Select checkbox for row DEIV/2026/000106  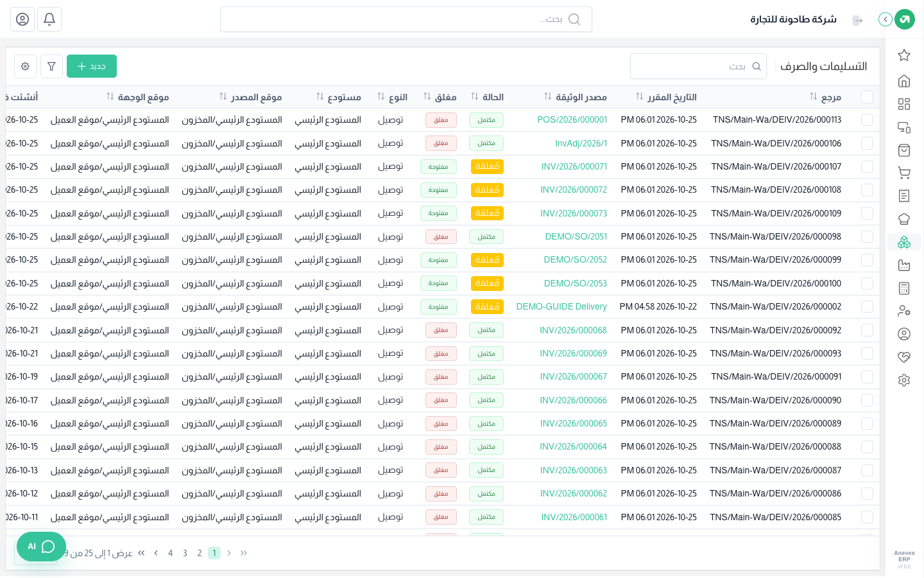pos(867,143)
